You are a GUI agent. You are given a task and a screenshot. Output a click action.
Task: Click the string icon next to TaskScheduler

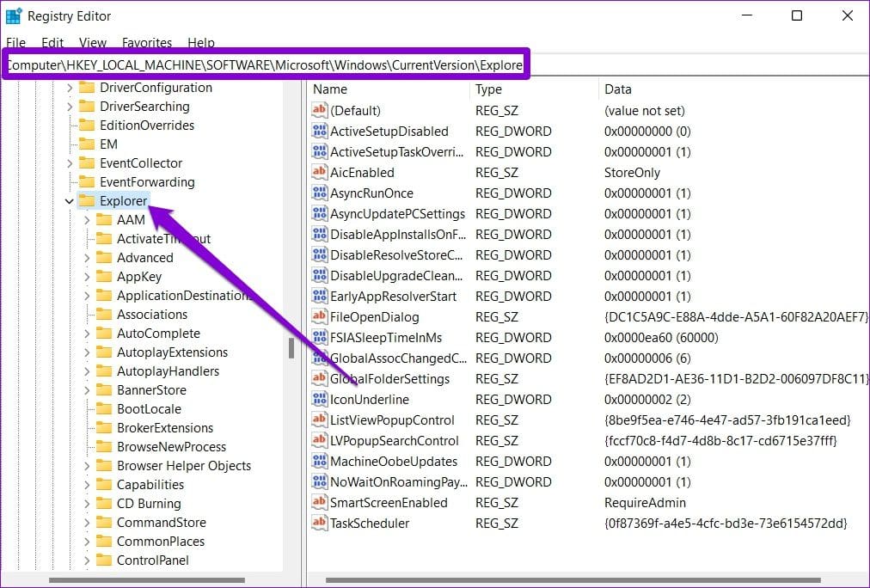click(x=319, y=524)
